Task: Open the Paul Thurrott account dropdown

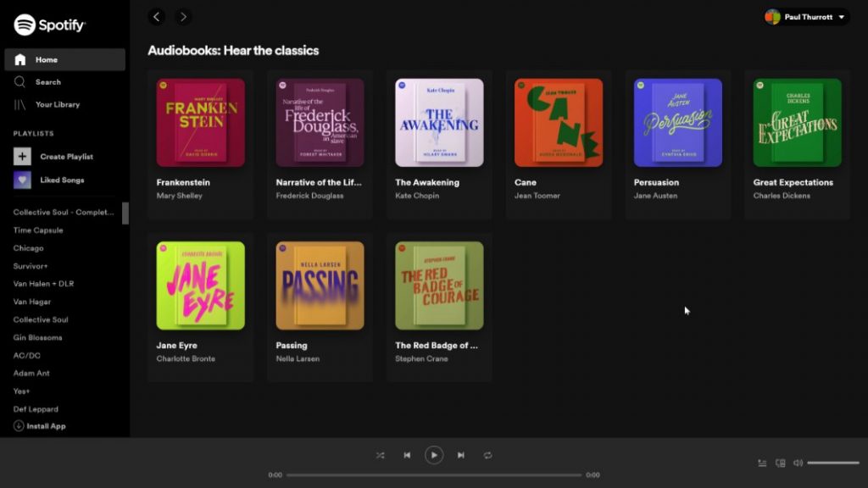Action: [x=805, y=16]
